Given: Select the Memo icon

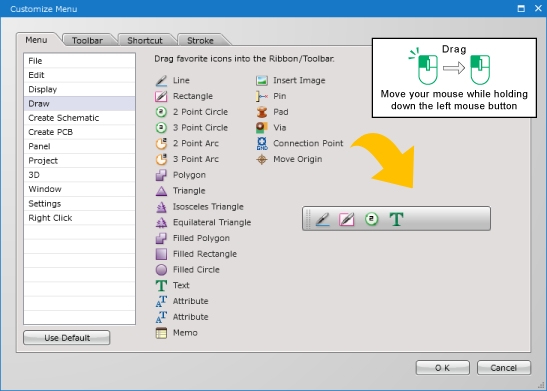Looking at the screenshot, I should pos(161,333).
